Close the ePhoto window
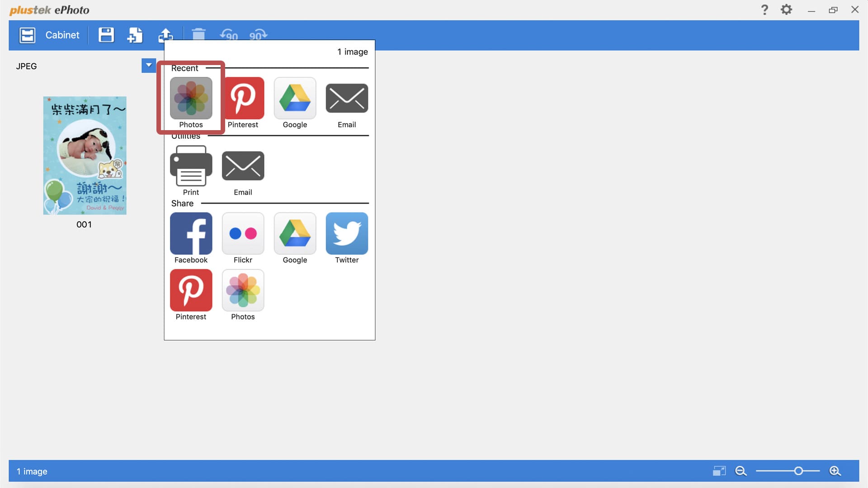 click(855, 9)
